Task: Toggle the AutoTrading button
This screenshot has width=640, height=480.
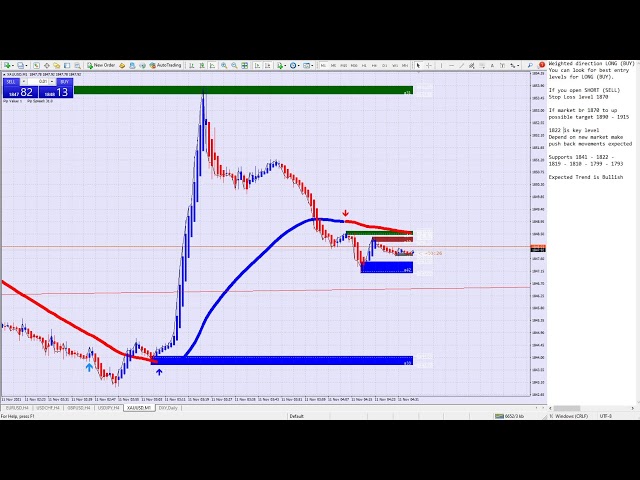Action: point(167,65)
